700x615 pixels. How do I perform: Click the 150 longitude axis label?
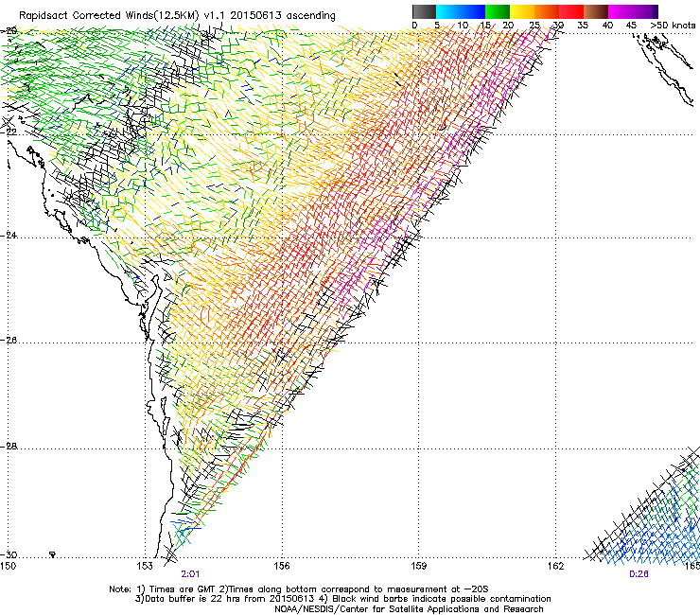(8, 567)
